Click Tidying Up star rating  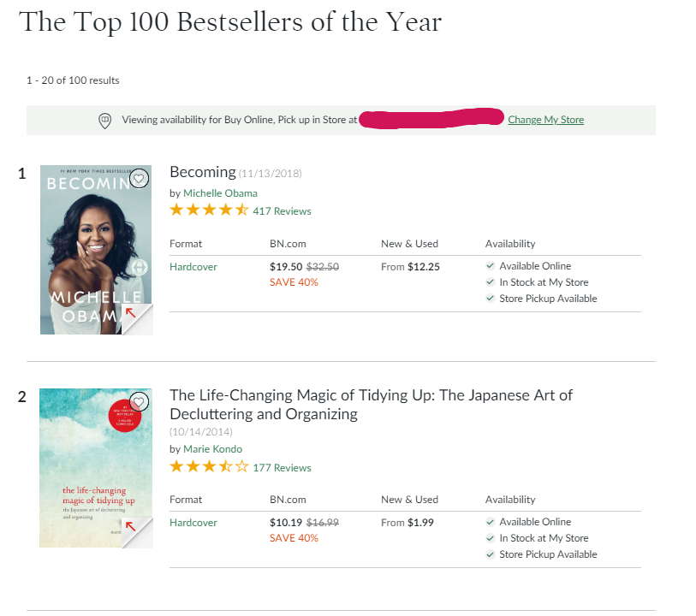pos(209,466)
